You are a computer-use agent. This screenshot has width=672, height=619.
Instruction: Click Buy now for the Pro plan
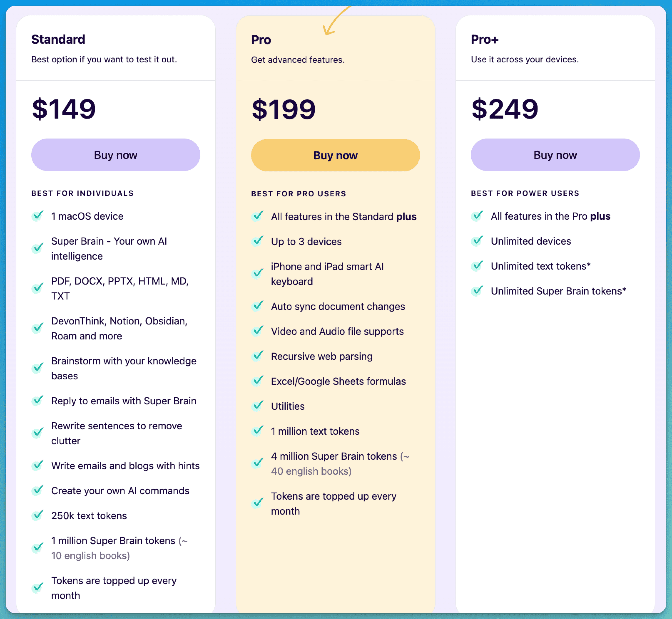[x=335, y=155]
